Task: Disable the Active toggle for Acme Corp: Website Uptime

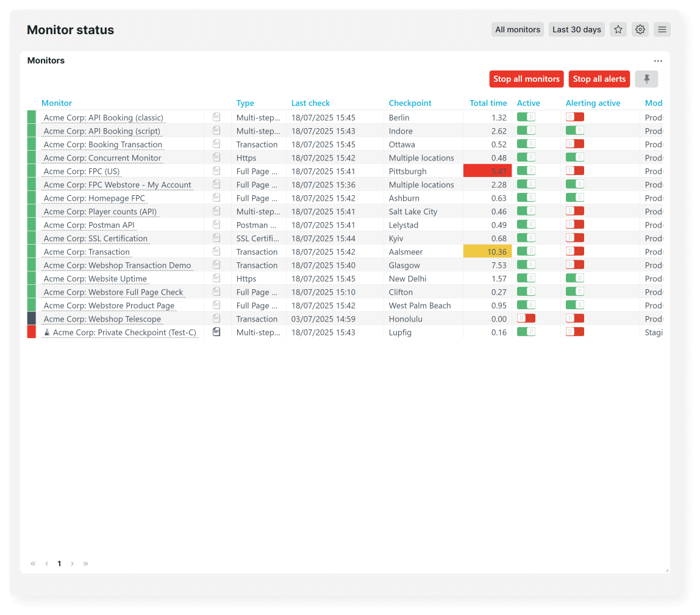Action: pyautogui.click(x=526, y=278)
